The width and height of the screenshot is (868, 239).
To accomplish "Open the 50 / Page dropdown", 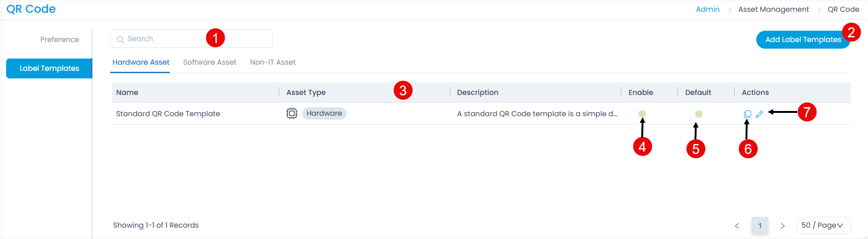I will coord(823,225).
